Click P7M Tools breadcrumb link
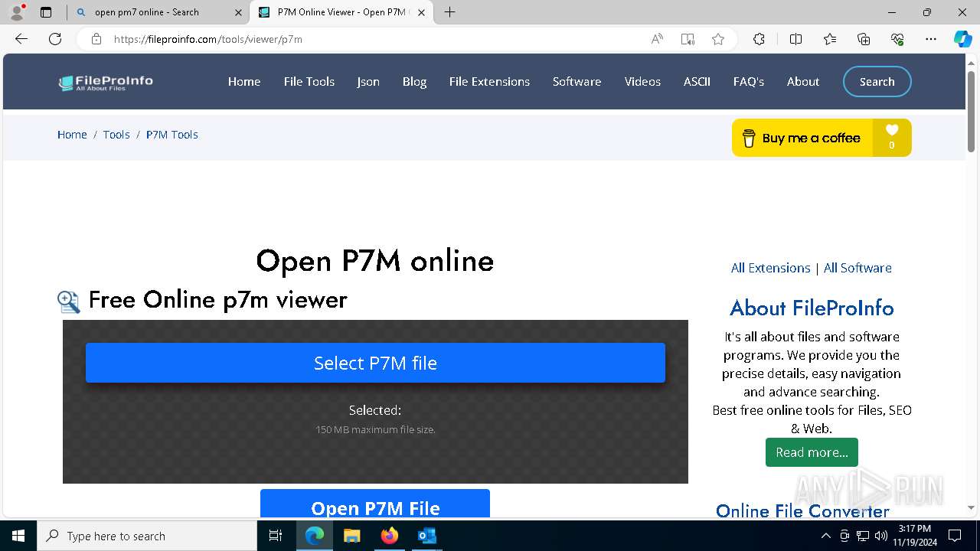 (172, 135)
